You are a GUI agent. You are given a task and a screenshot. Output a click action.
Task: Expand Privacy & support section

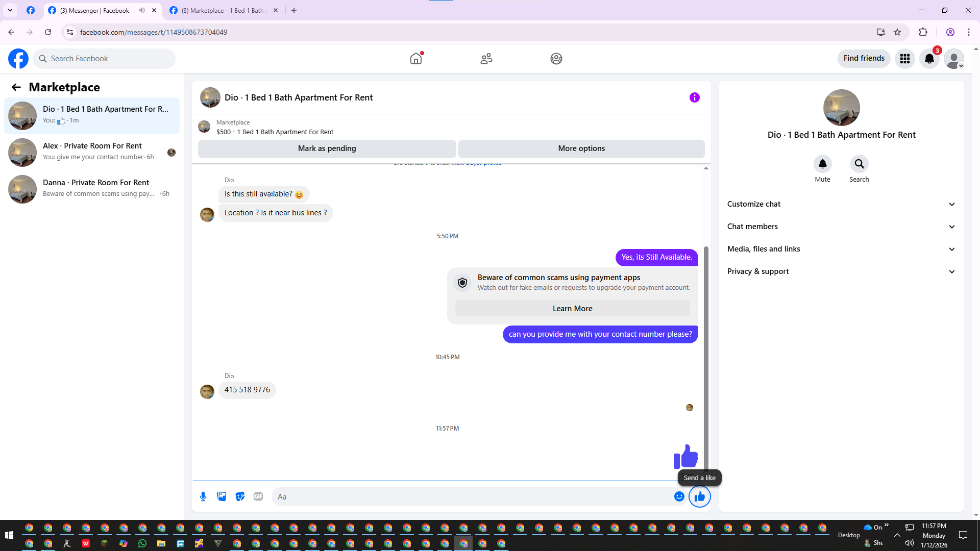[841, 271]
